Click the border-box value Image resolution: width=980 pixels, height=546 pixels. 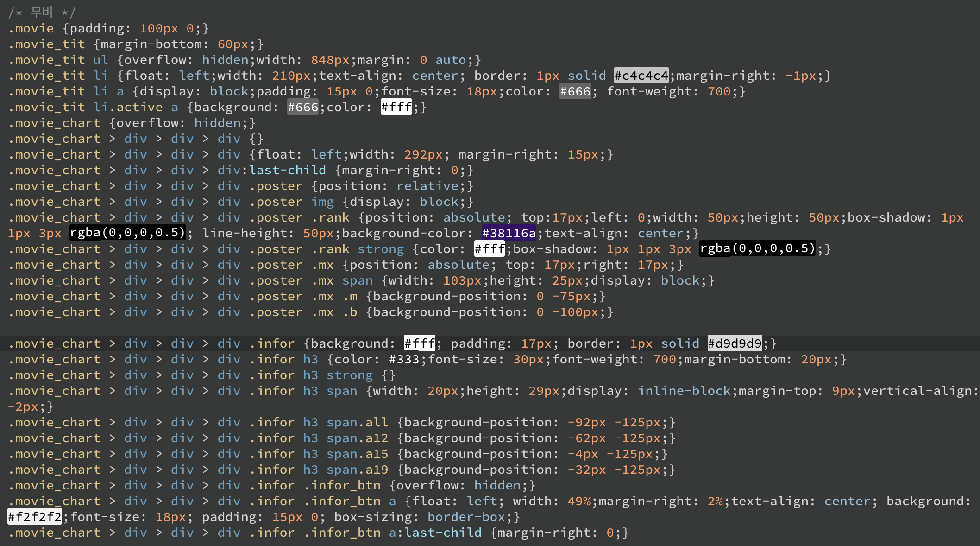tap(466, 517)
